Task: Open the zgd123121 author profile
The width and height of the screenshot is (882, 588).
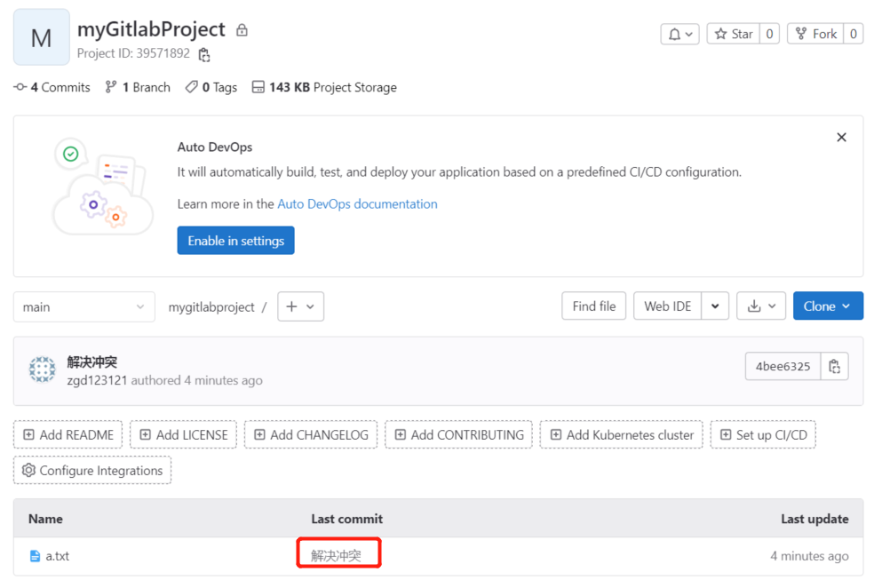Action: point(98,380)
